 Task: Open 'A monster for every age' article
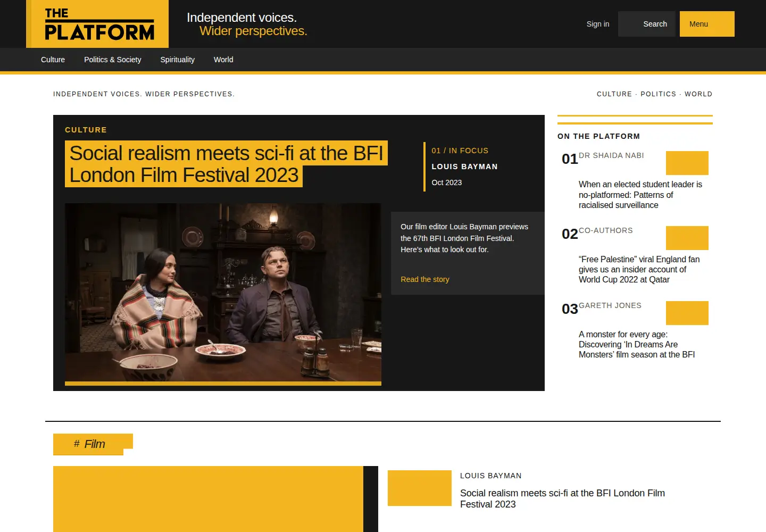(x=637, y=344)
